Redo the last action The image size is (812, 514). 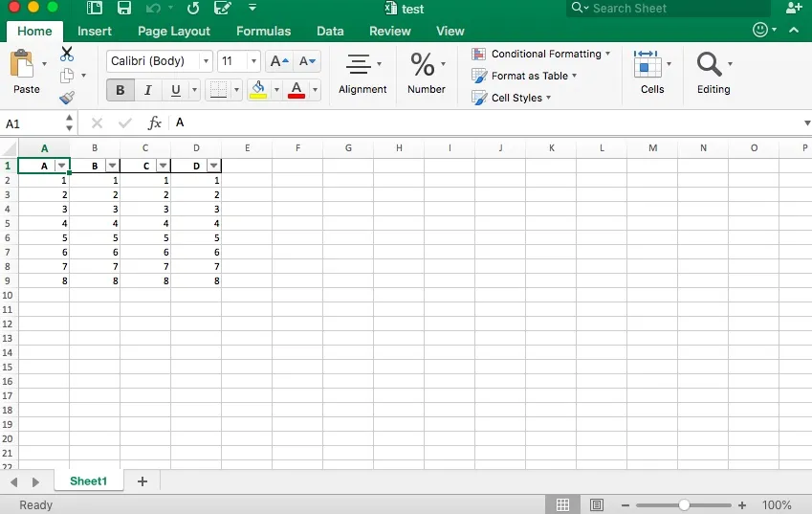tap(193, 8)
